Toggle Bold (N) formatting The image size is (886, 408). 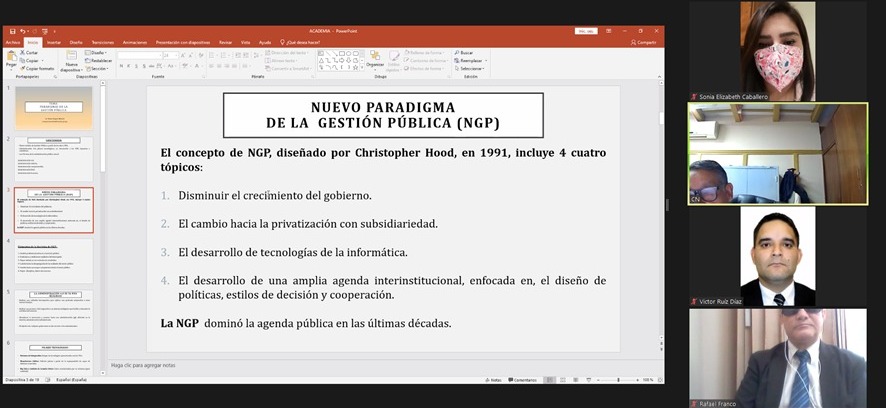pyautogui.click(x=121, y=66)
